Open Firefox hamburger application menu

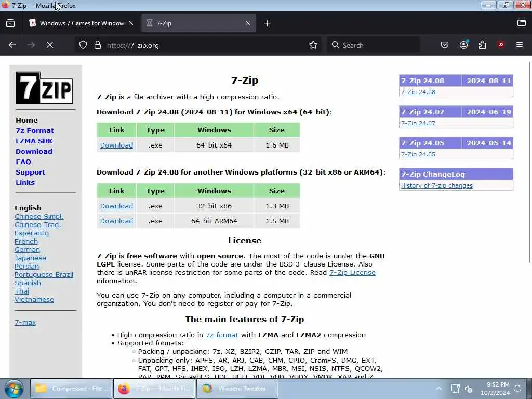tap(520, 45)
